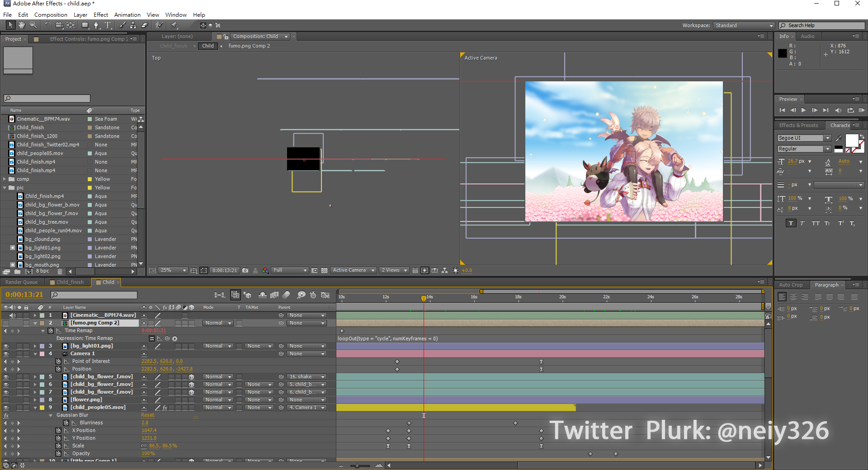
Task: Click the Draft 3D icon in timeline
Action: click(247, 295)
